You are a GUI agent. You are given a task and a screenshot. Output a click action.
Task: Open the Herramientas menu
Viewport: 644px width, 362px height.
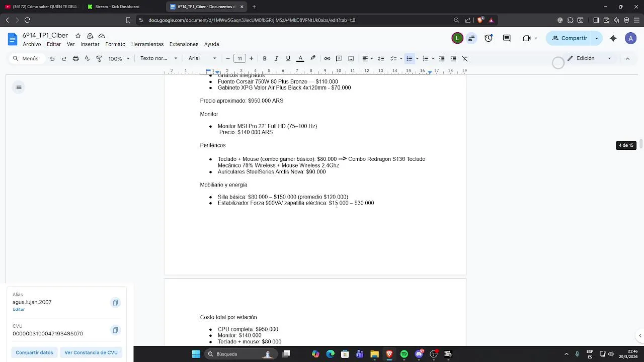tap(147, 44)
